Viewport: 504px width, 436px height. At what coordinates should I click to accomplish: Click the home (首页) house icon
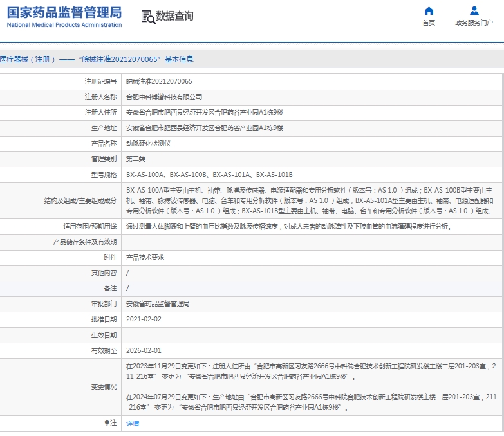pos(429,11)
